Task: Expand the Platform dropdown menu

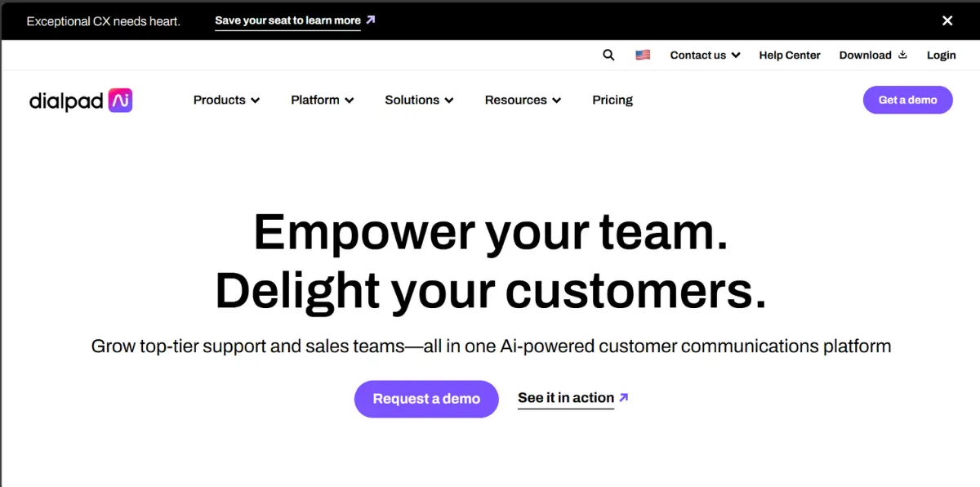Action: [x=322, y=100]
